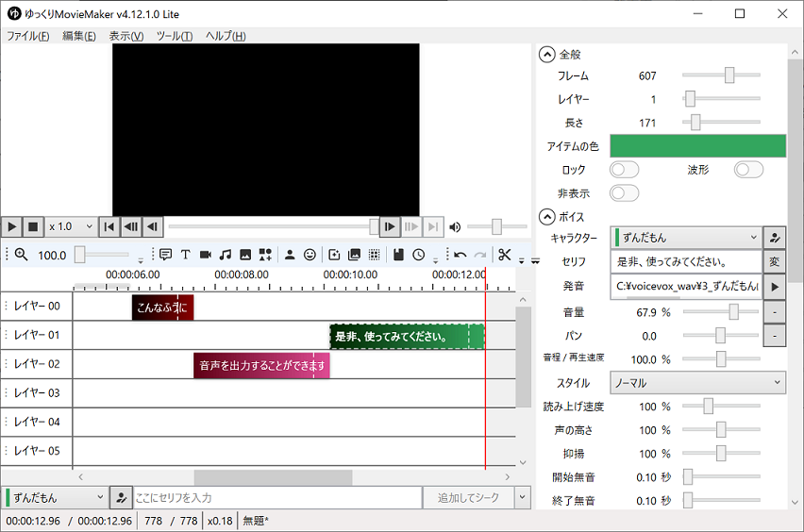
Task: Open the キャラクター ずんだもん dropdown
Action: (x=686, y=238)
